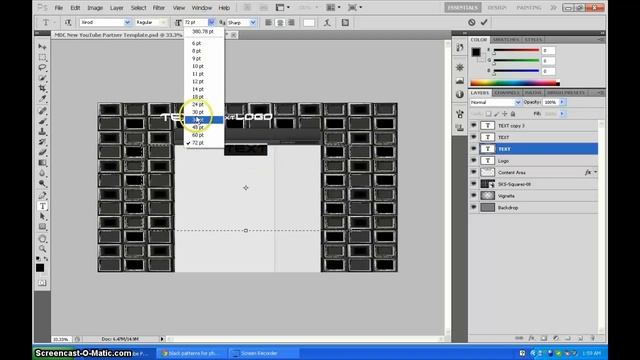
Task: Open the Arrange Documents dropdown
Action: pyautogui.click(x=333, y=7)
